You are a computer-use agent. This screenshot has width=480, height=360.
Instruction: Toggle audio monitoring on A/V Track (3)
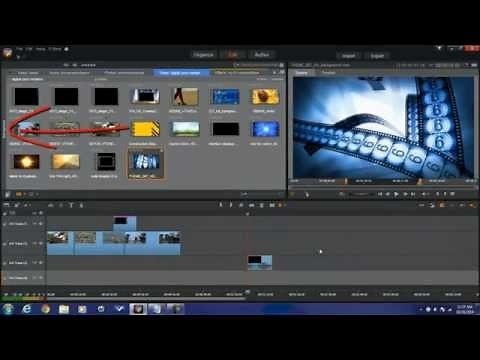41,263
